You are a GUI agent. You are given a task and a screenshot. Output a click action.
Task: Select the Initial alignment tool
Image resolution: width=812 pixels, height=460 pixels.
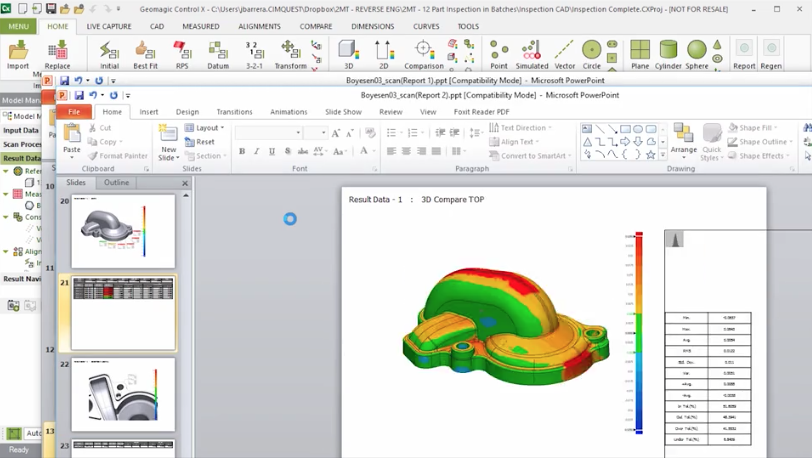(109, 54)
